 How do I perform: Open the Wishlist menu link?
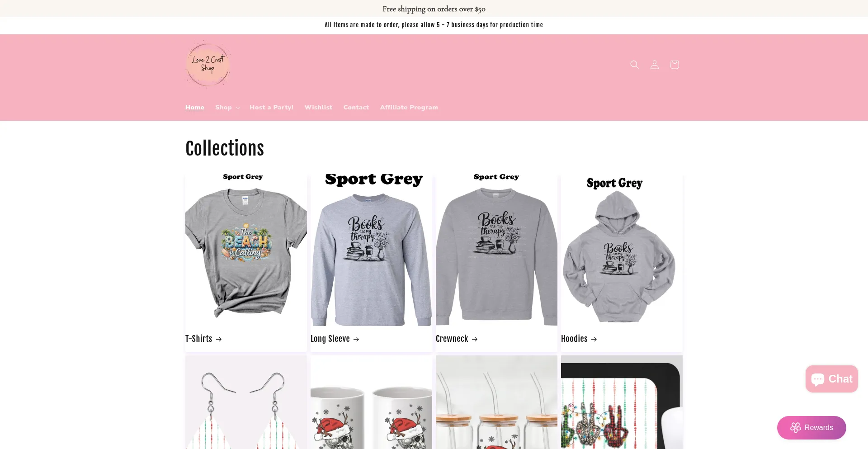pos(318,107)
